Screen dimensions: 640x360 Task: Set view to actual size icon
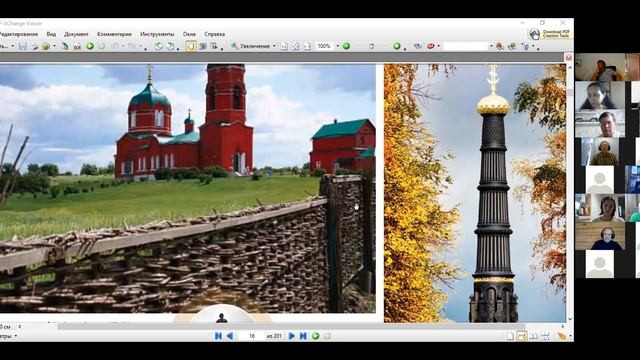click(x=284, y=46)
